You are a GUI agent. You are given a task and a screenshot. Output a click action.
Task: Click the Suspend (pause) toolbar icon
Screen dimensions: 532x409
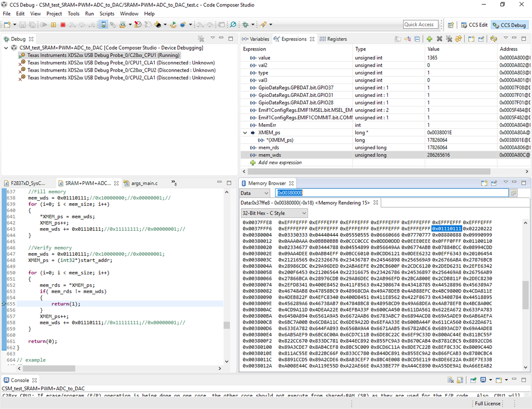click(53, 25)
